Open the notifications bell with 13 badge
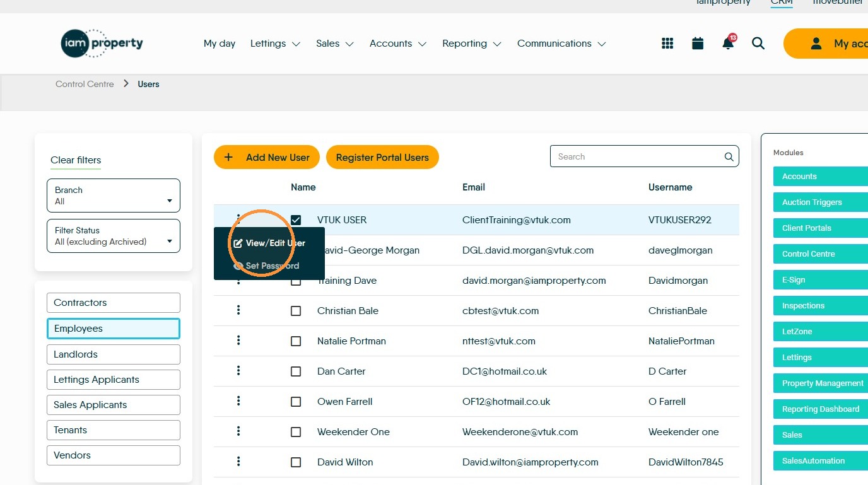The height and width of the screenshot is (485, 868). (729, 43)
